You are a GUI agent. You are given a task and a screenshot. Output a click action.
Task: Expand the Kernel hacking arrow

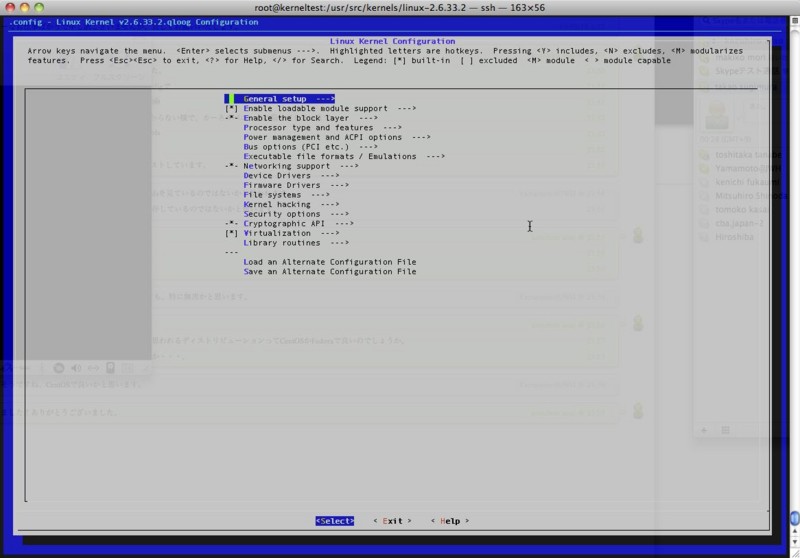(330, 204)
